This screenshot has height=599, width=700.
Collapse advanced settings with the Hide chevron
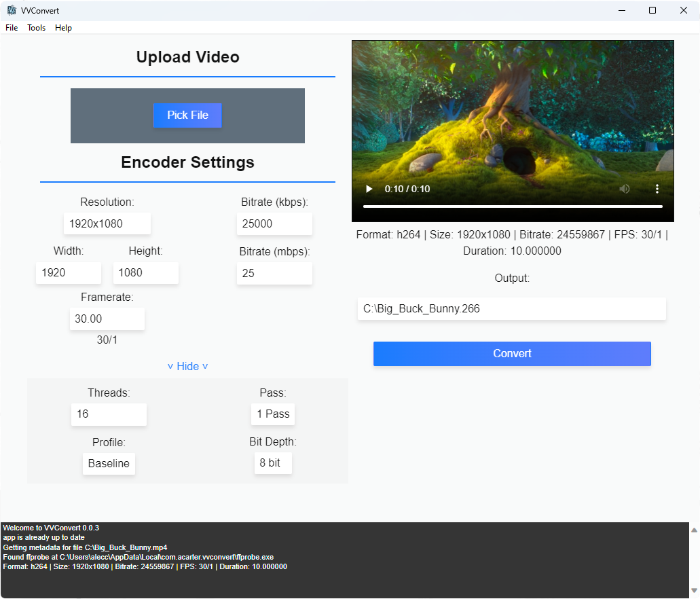point(187,366)
